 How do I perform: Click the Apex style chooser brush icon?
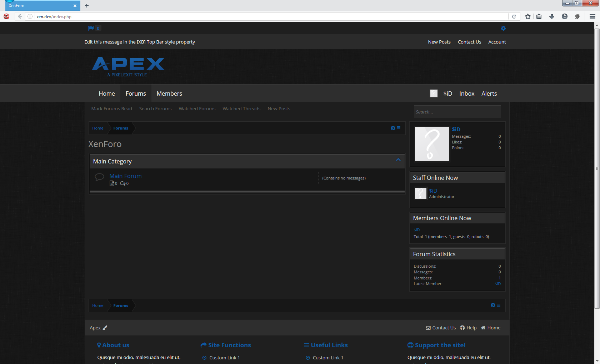tap(105, 328)
